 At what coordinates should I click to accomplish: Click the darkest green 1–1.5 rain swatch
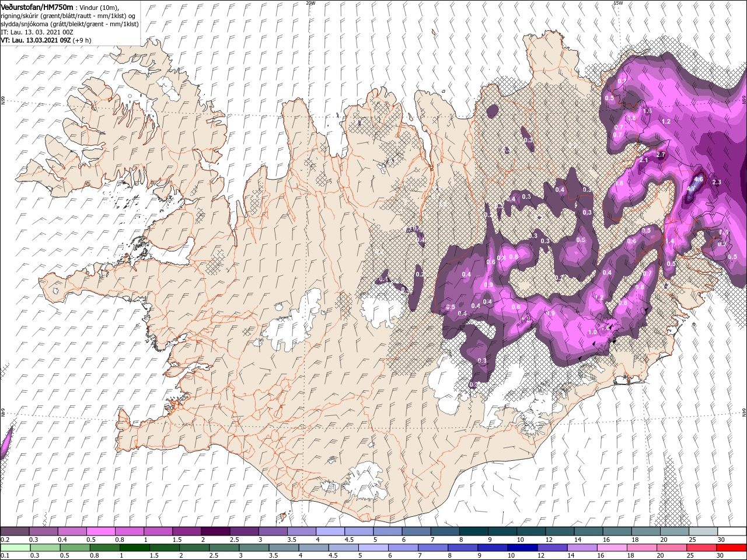click(x=134, y=548)
